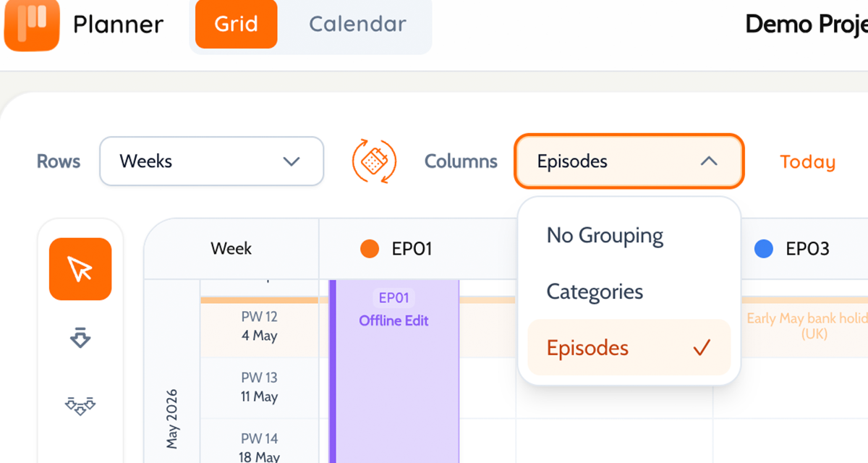Click the single down-arrow insert tool
The image size is (868, 463).
[80, 337]
